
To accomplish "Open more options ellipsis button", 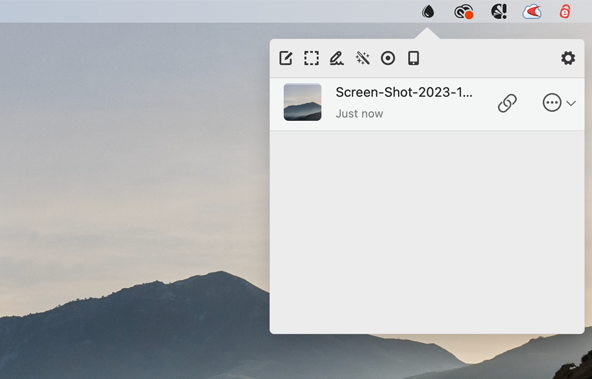I will 552,103.
